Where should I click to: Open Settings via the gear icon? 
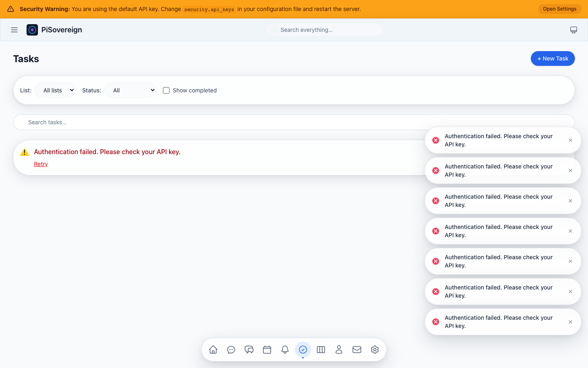pos(375,350)
